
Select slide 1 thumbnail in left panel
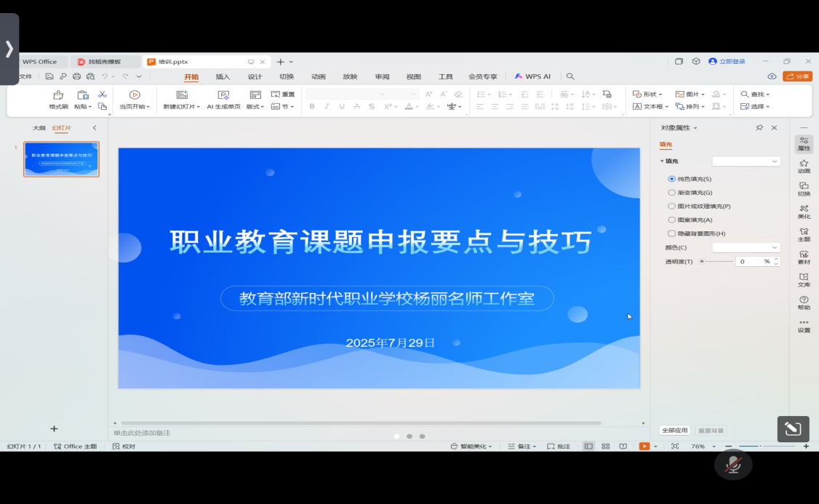coord(61,159)
